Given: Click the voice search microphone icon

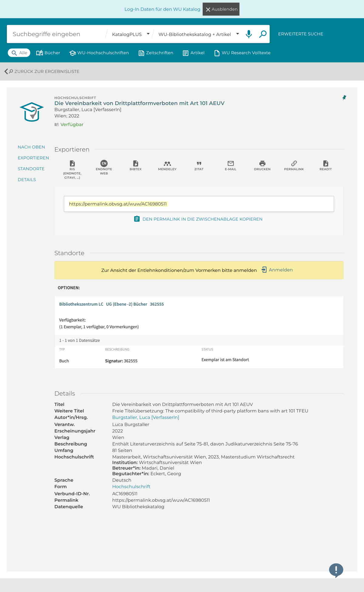Looking at the screenshot, I should tap(249, 34).
